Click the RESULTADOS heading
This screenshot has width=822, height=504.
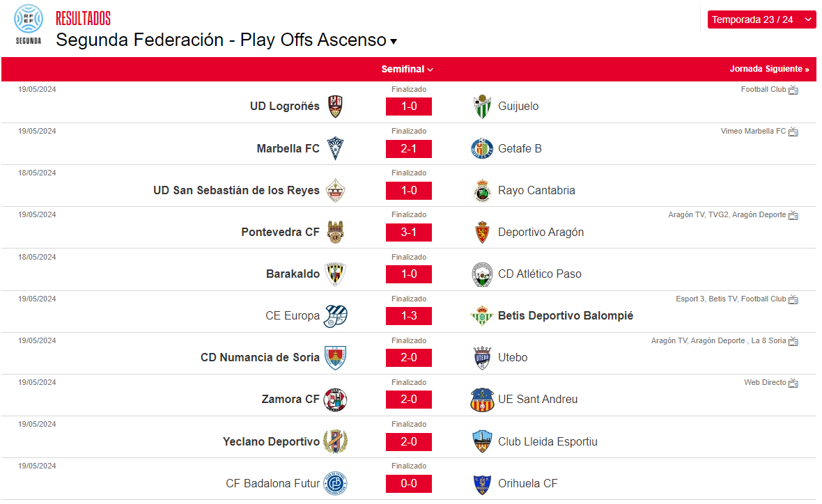pos(84,19)
